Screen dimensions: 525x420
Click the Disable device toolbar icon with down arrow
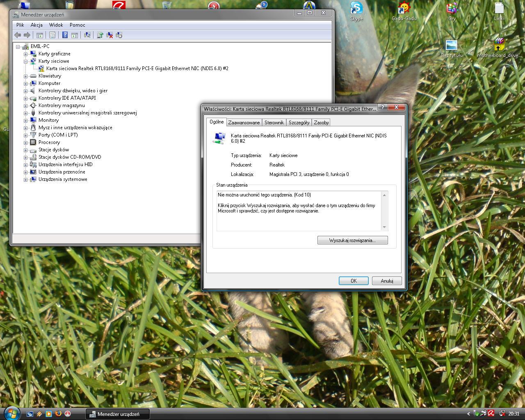pyautogui.click(x=119, y=35)
